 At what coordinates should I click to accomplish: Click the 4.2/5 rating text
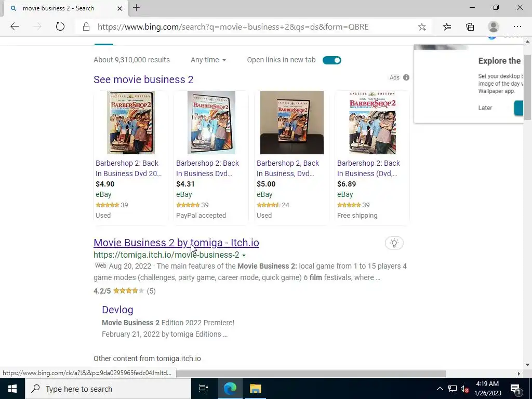point(102,291)
